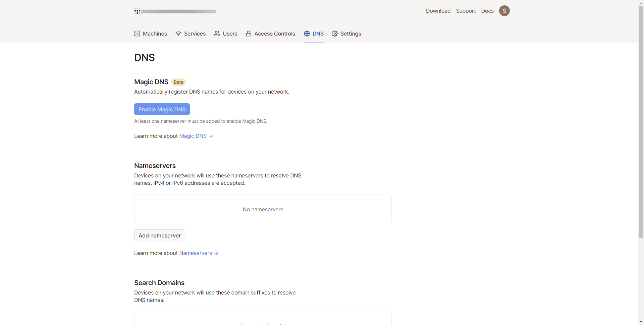Visit the Support link
644x325 pixels.
[x=466, y=11]
